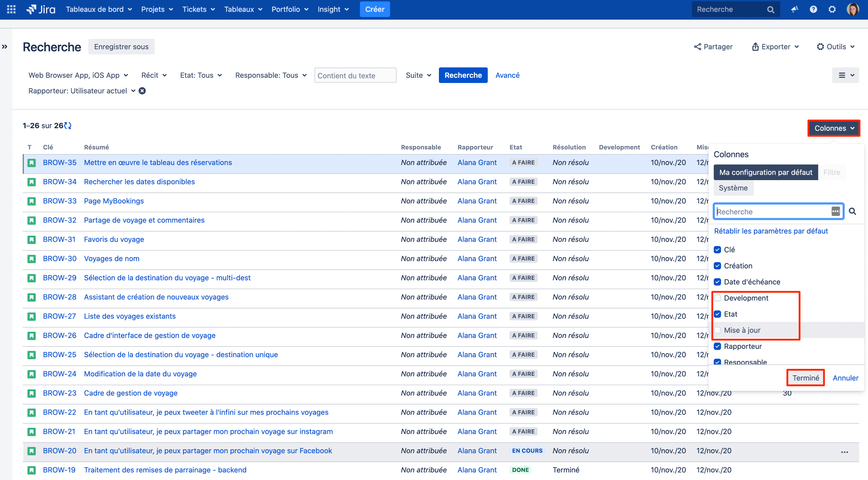Refresh results with the refresh icon
Image resolution: width=868 pixels, height=480 pixels.
[68, 126]
